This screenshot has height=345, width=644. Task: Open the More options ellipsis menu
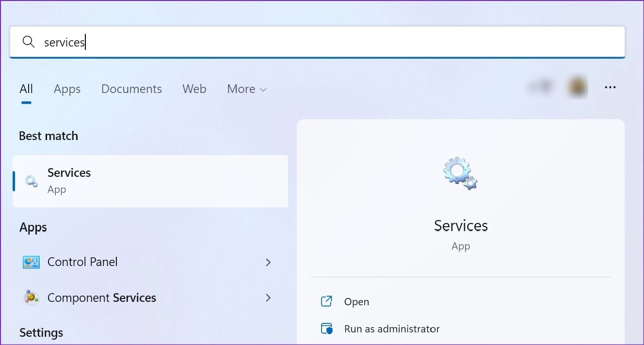610,87
